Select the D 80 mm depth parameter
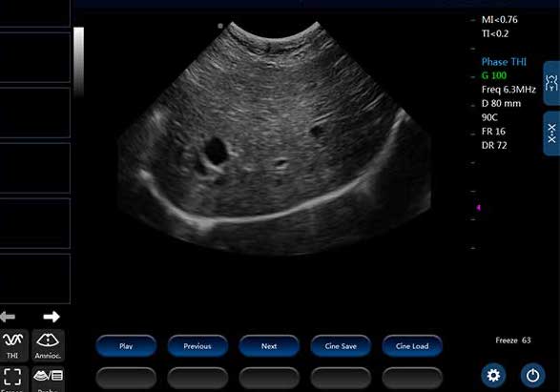 pos(501,104)
